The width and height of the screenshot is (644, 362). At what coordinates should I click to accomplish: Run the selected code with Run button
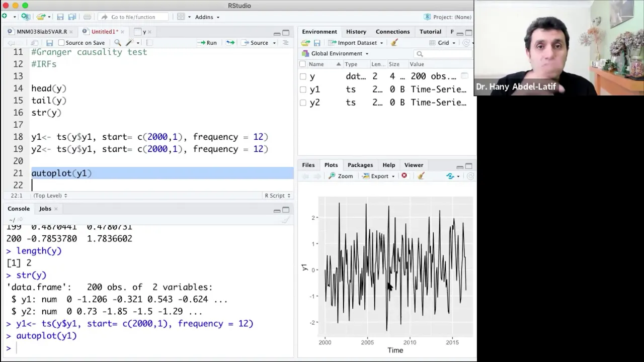[x=207, y=43]
